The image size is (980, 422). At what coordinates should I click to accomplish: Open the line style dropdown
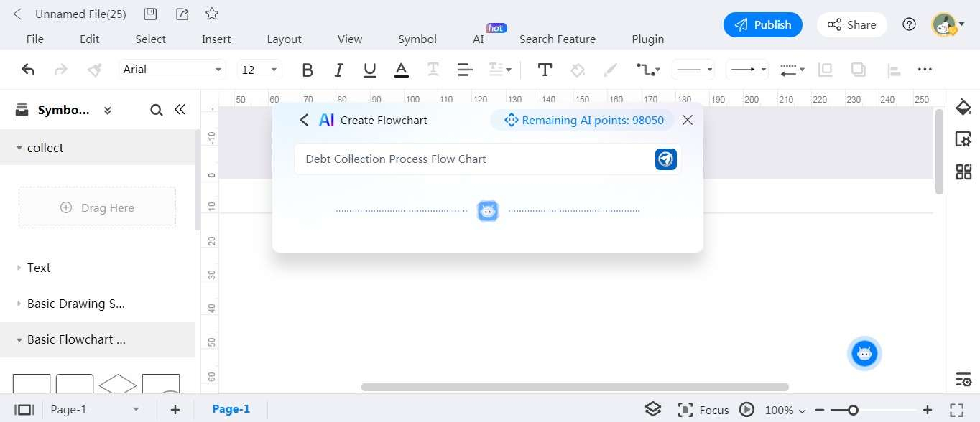click(693, 70)
